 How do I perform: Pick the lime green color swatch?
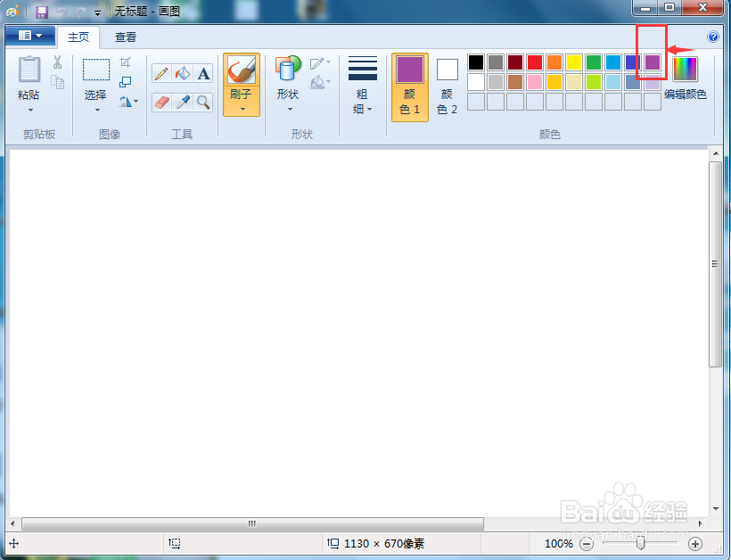(x=594, y=82)
